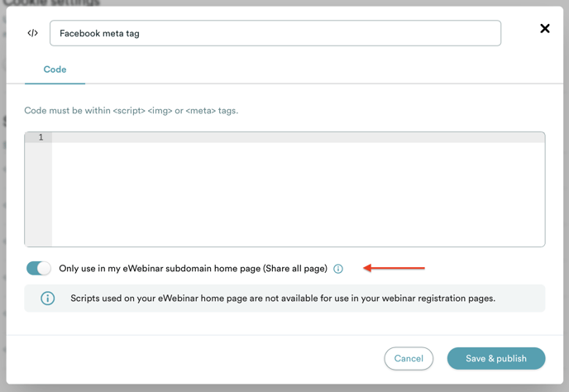Click the dimmed backdrop left of the dialog
This screenshot has width=569, height=392.
tap(3, 196)
